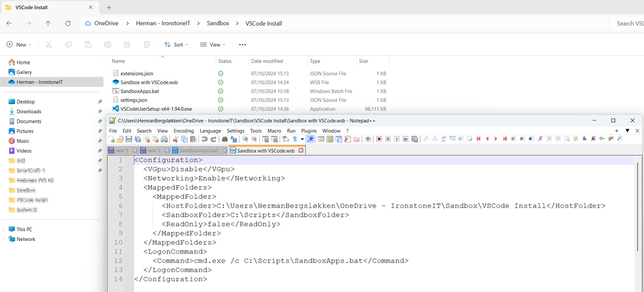Click the PATH plugin toolbar icon

tap(452, 139)
